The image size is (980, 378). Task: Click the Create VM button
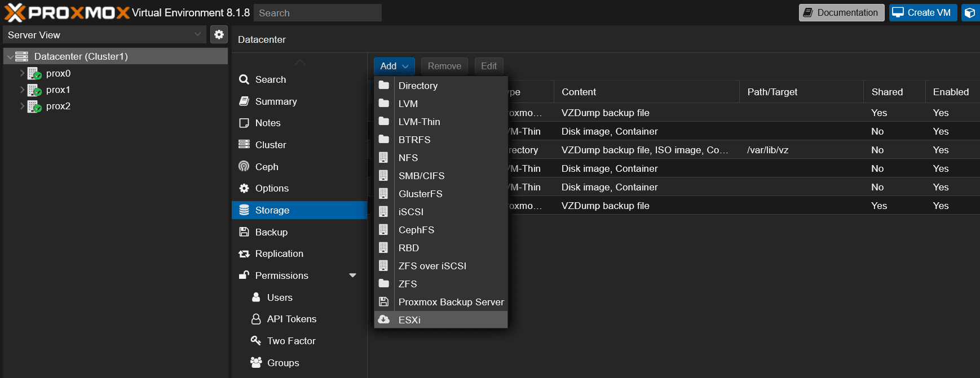[x=922, y=12]
